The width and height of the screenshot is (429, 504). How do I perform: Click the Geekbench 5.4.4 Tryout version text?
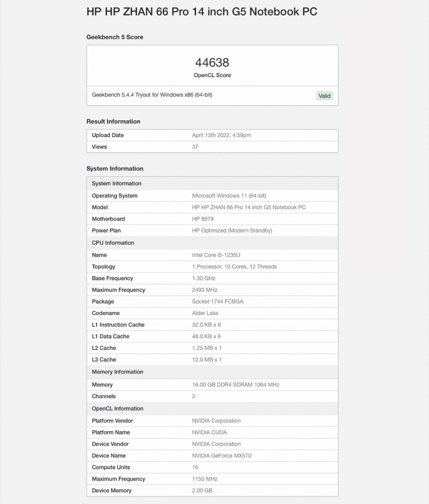[x=152, y=95]
